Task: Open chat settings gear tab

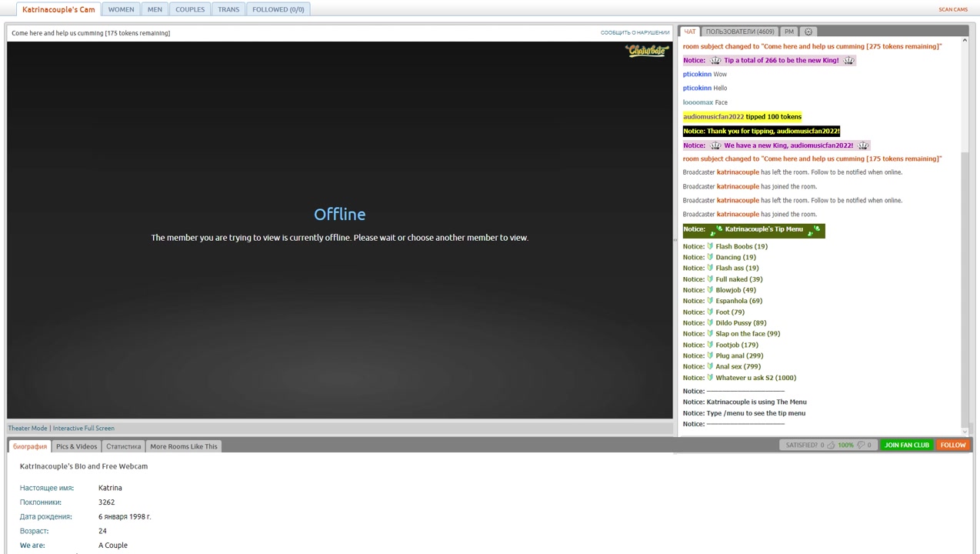Action: 808,32
